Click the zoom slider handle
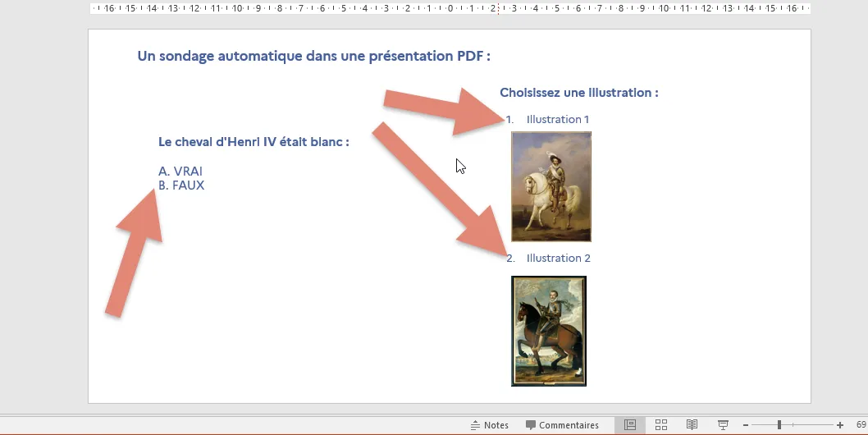 coord(779,425)
